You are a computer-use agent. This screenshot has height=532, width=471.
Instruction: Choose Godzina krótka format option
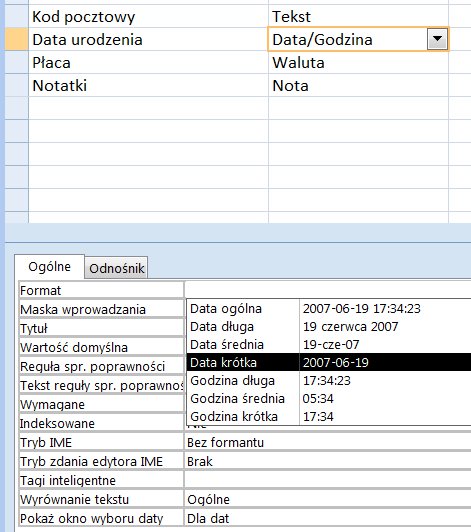[328, 416]
